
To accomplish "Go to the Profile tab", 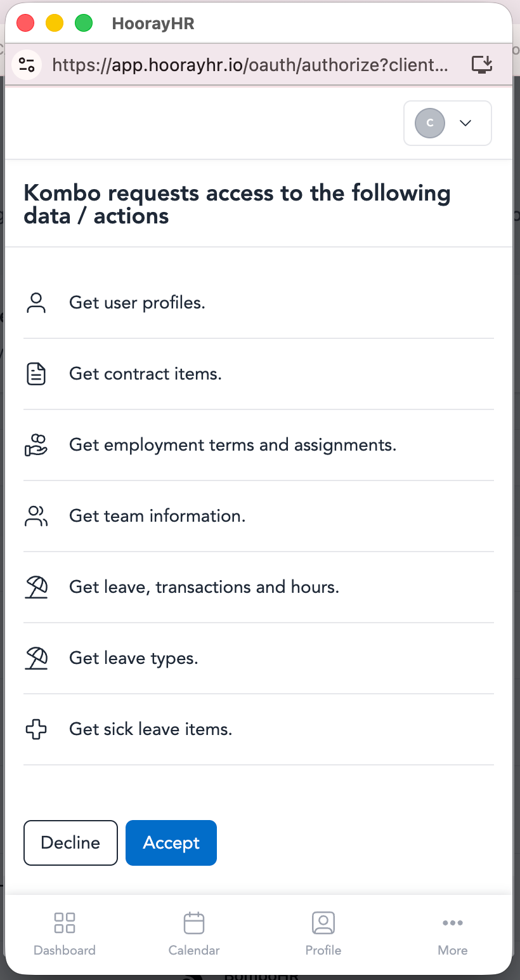I will [323, 933].
